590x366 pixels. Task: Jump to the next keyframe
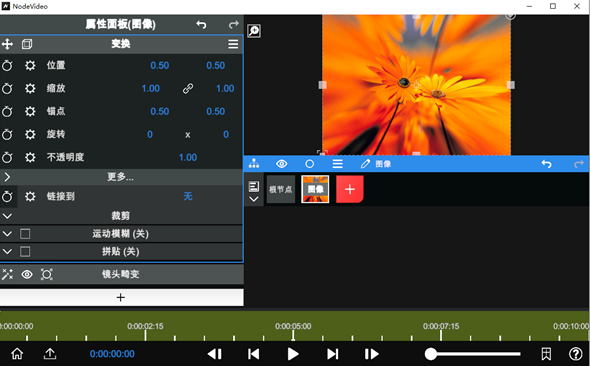coord(332,354)
